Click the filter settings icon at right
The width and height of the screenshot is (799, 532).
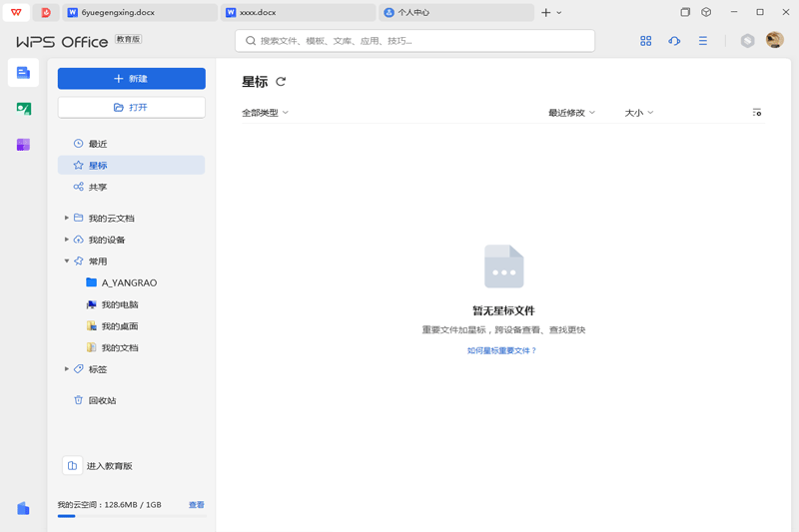pos(757,113)
